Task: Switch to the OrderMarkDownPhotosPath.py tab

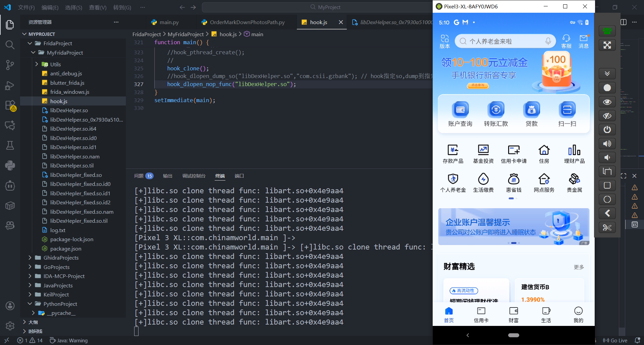Action: [x=247, y=22]
